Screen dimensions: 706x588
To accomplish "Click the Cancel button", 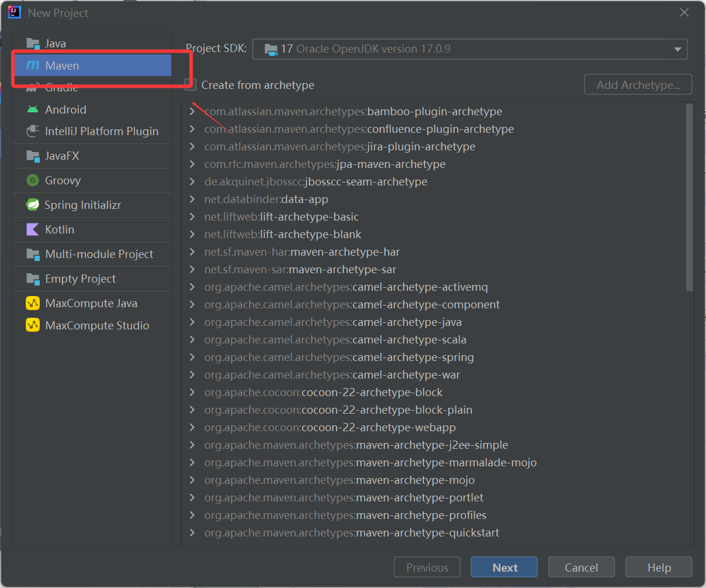I will click(581, 568).
